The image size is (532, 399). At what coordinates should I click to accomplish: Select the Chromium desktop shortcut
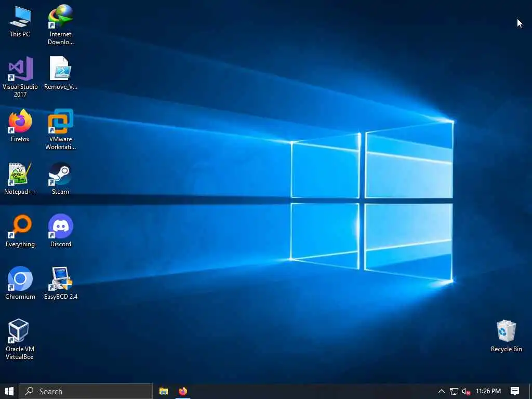(x=20, y=283)
